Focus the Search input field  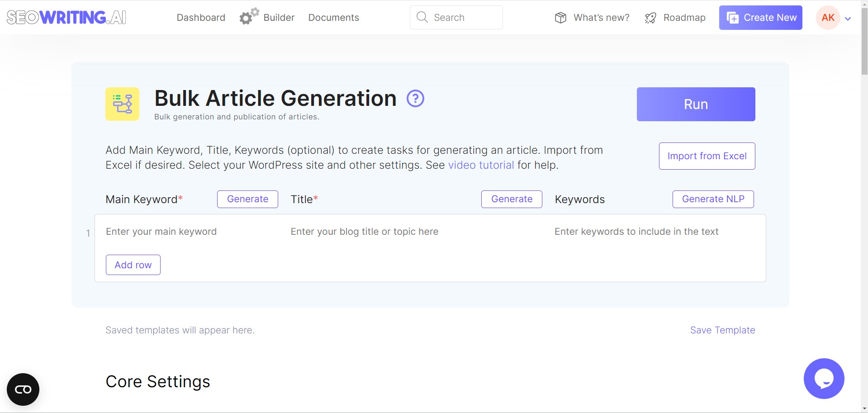click(456, 17)
